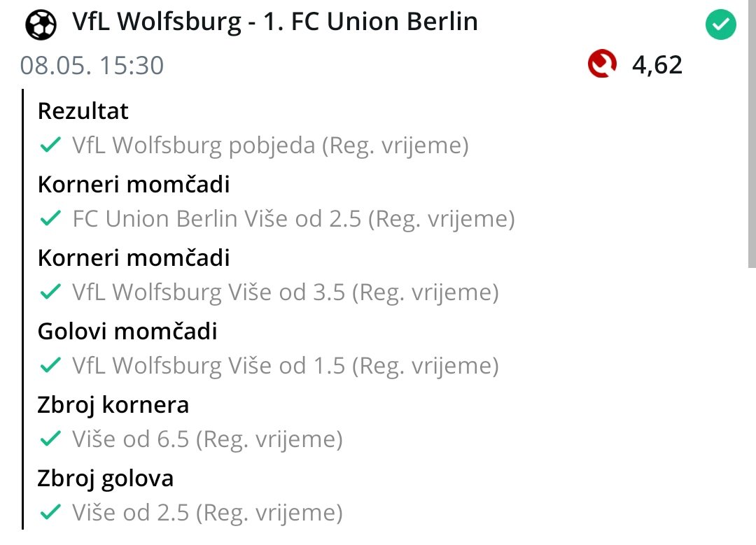Click the VfL Wolfsburg pobjeda selection text

click(270, 146)
